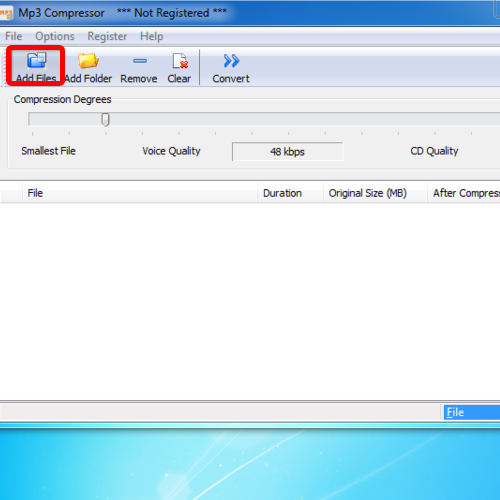
Task: Click the Voice Quality label
Action: [171, 151]
